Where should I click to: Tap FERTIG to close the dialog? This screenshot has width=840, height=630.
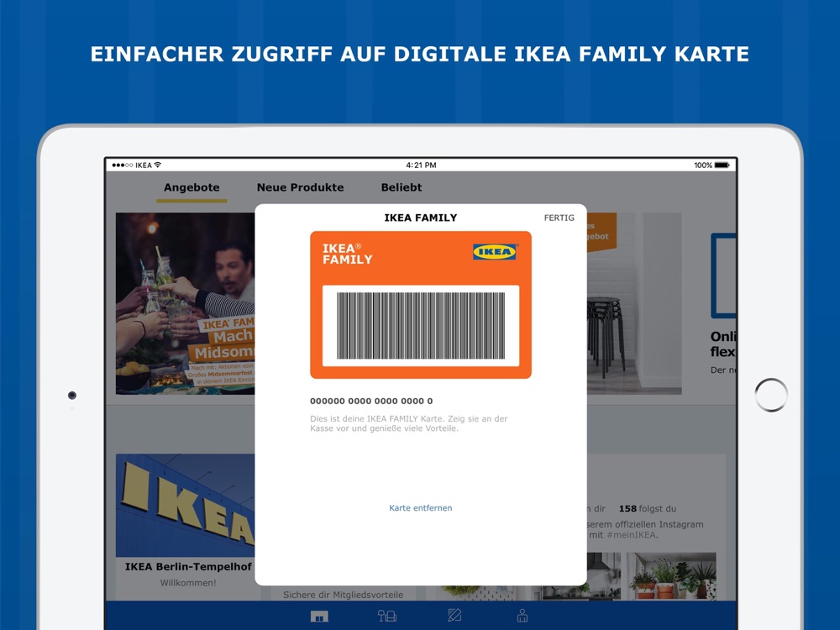pyautogui.click(x=559, y=218)
